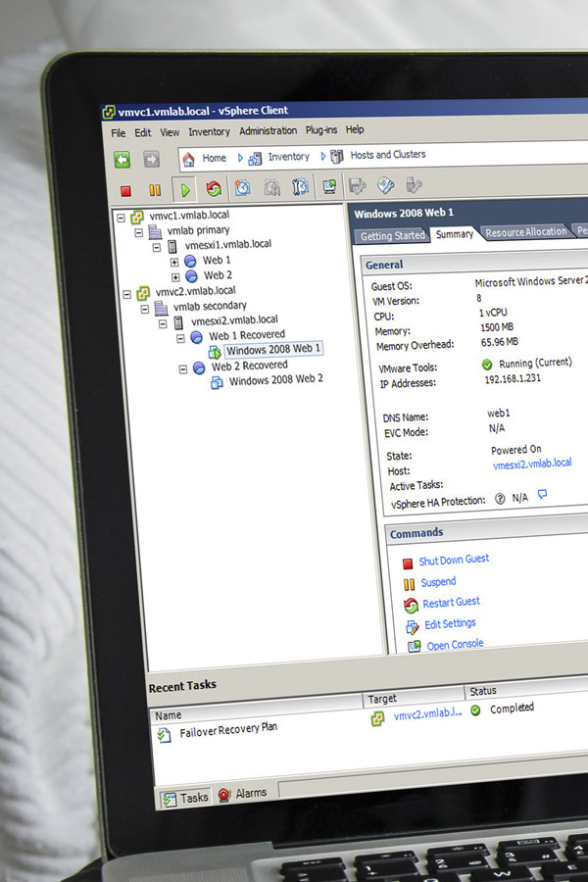Collapse the vmvc1.vmlab.local tree node
Viewport: 588px width, 882px height.
(121, 218)
